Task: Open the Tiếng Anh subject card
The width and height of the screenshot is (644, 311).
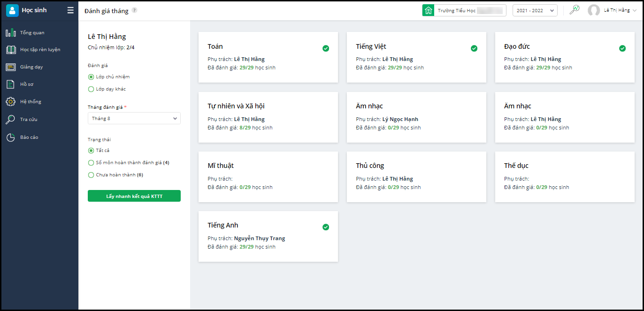Action: pyautogui.click(x=268, y=236)
